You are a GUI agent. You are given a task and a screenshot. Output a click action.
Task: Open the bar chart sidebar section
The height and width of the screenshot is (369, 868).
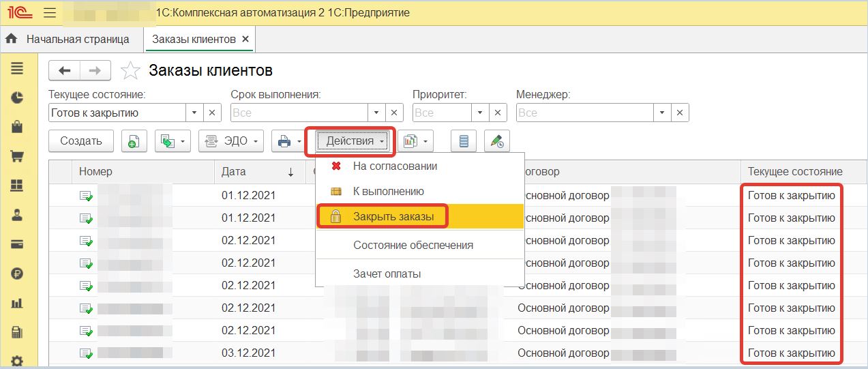[17, 302]
